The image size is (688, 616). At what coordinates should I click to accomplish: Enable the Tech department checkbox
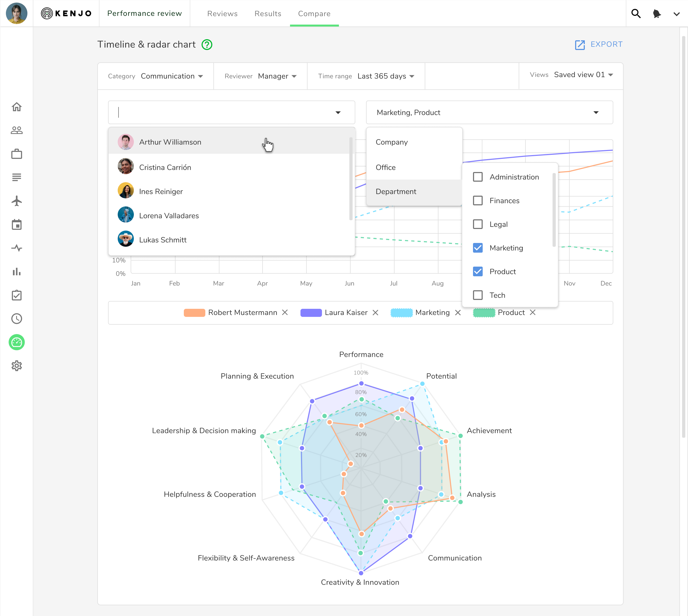pyautogui.click(x=478, y=295)
